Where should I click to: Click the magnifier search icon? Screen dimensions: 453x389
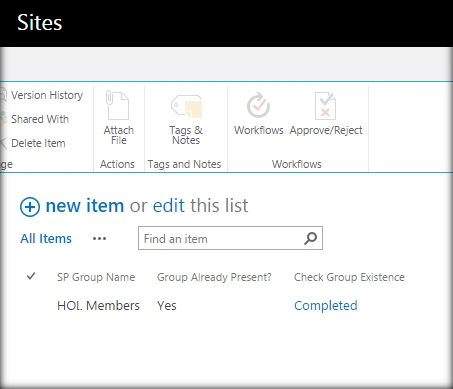click(x=310, y=238)
